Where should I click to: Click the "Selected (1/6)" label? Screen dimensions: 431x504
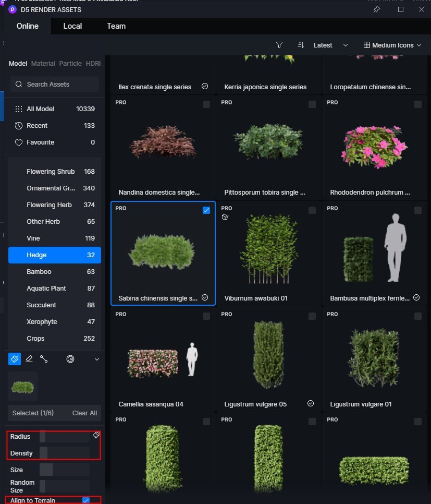pos(33,413)
